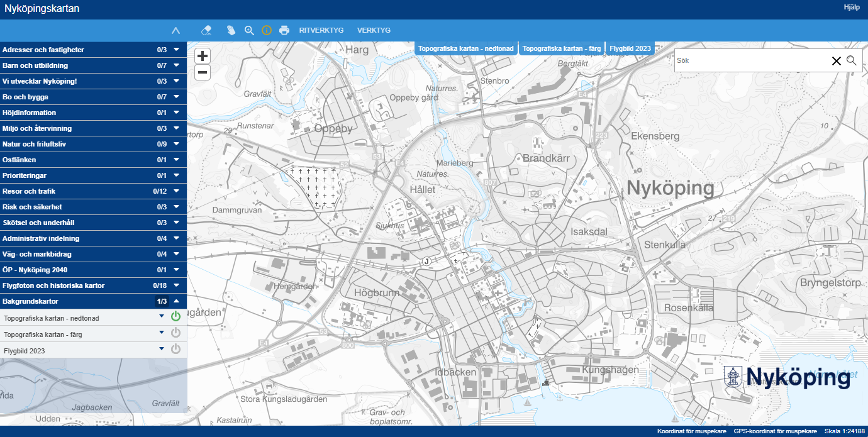Zoom out the map with minus button
The width and height of the screenshot is (868, 437).
(x=203, y=72)
